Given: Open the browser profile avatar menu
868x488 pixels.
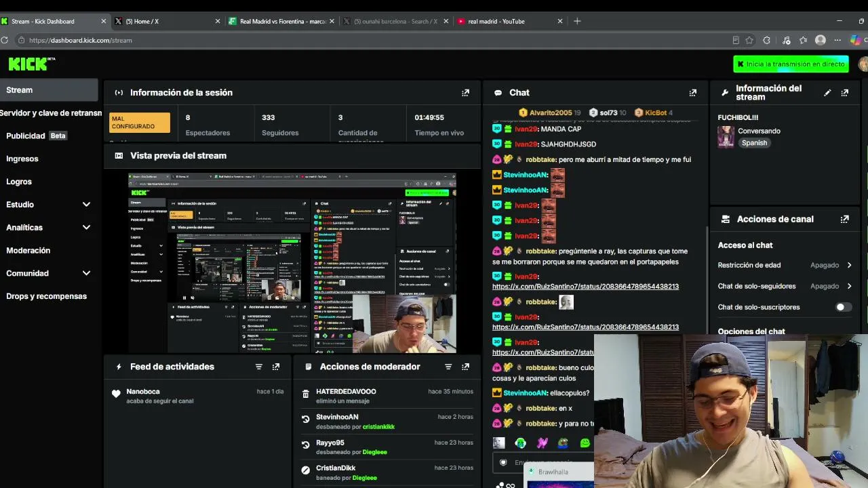Looking at the screenshot, I should [820, 40].
